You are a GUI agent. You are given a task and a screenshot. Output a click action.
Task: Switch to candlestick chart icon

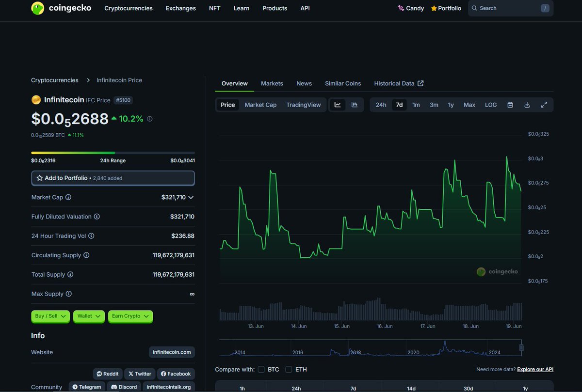(355, 105)
